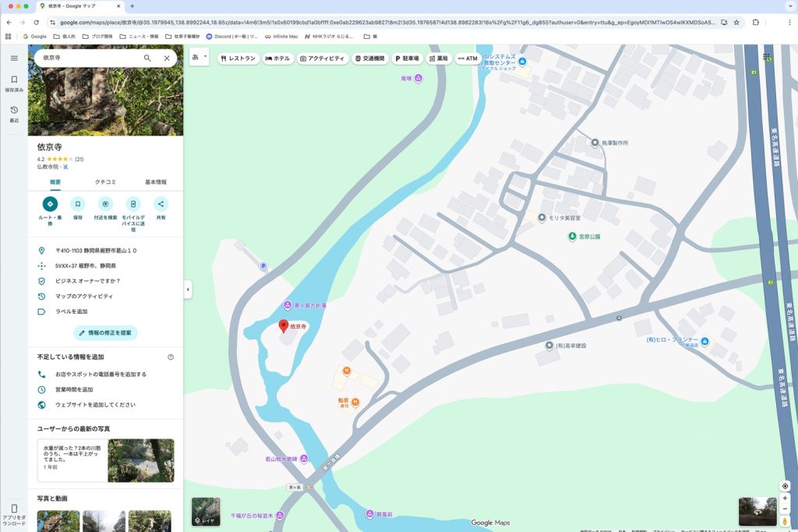Open 保存済み in the left sidebar

(14, 83)
